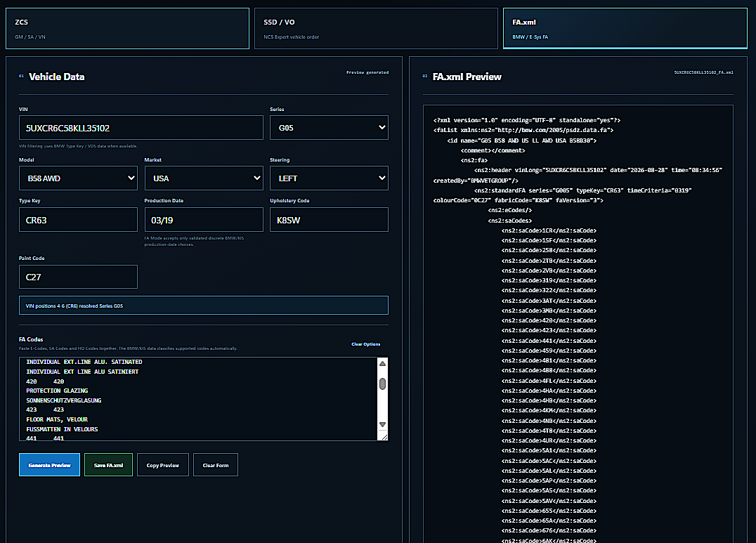Click the Preview generated status text
This screenshot has width=756, height=543.
point(367,72)
